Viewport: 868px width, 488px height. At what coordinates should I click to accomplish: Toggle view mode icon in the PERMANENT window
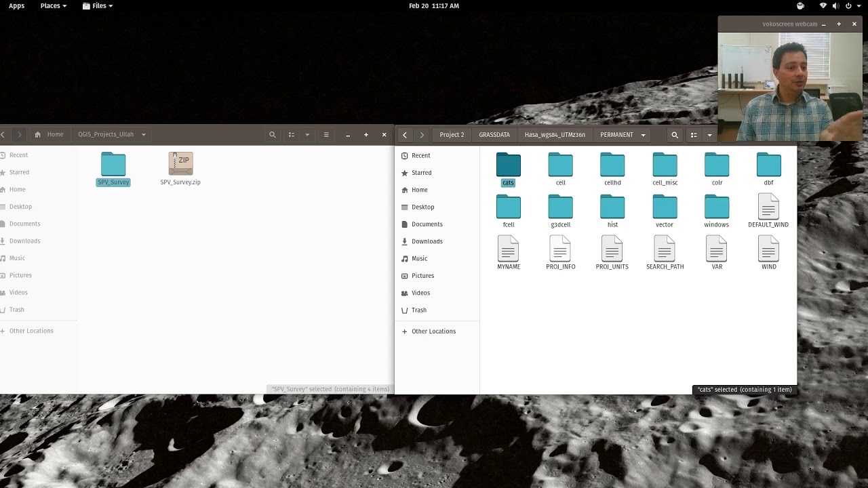tap(694, 135)
